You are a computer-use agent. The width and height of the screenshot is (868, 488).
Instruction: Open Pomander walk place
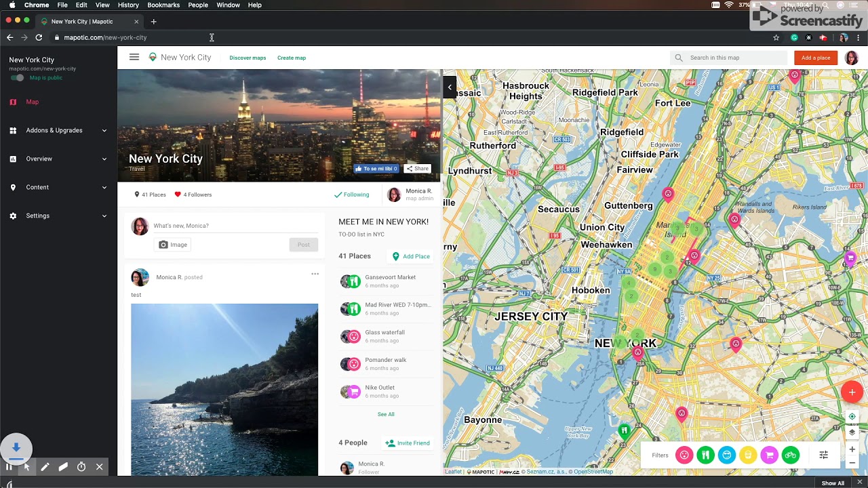click(x=386, y=364)
